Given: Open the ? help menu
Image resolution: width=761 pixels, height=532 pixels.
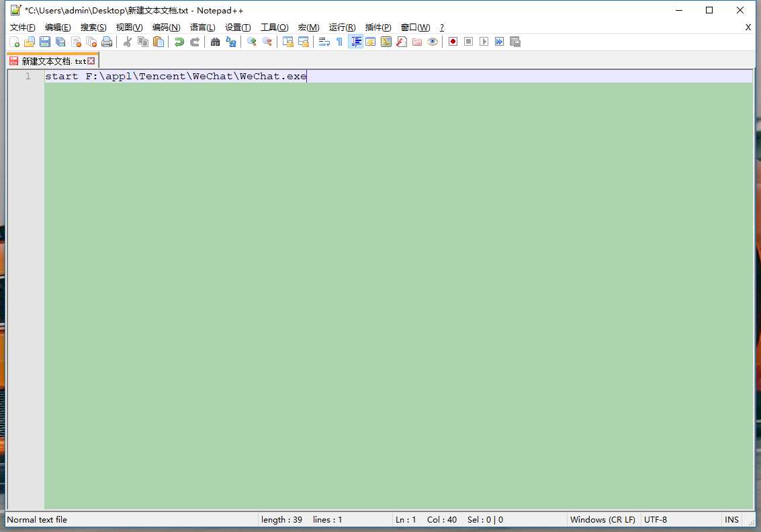Looking at the screenshot, I should pos(442,27).
